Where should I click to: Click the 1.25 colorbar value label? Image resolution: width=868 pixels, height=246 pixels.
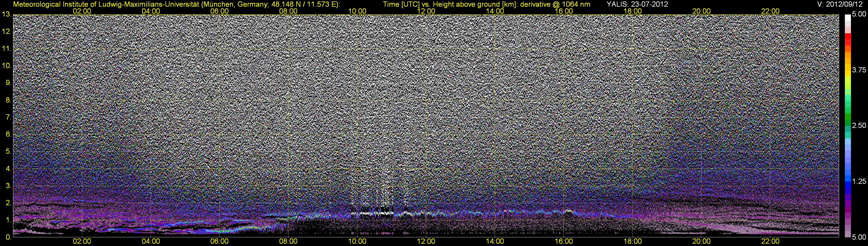pos(859,181)
